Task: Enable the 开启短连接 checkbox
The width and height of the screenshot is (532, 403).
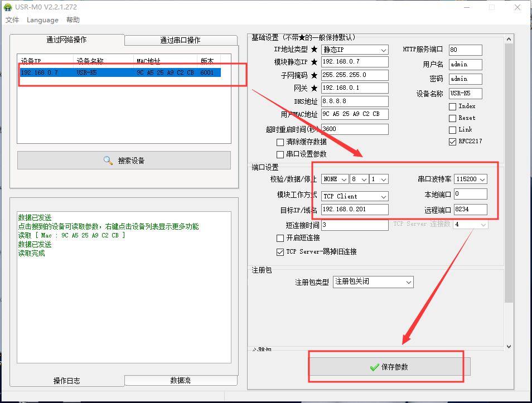Action: [280, 238]
